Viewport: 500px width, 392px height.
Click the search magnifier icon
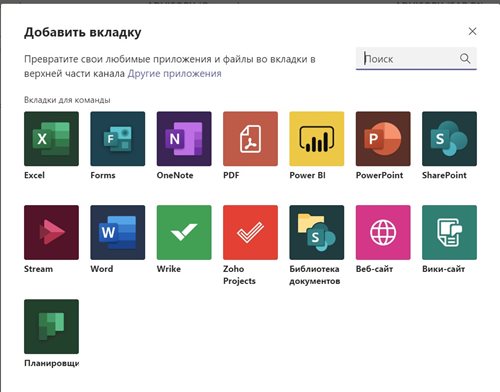pos(465,59)
